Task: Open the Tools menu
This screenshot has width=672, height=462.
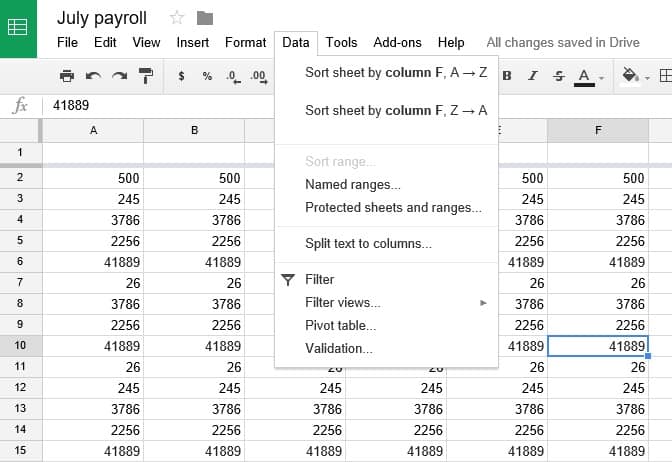Action: (341, 42)
